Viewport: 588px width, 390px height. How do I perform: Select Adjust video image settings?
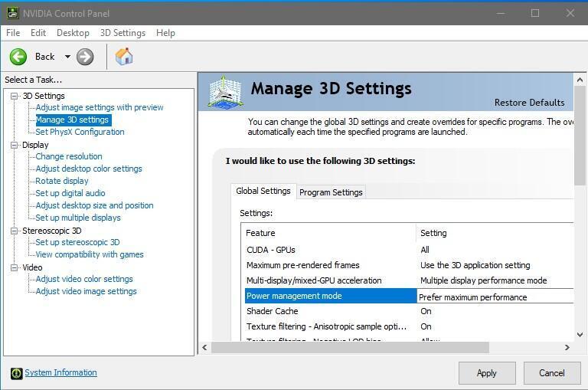(x=87, y=291)
